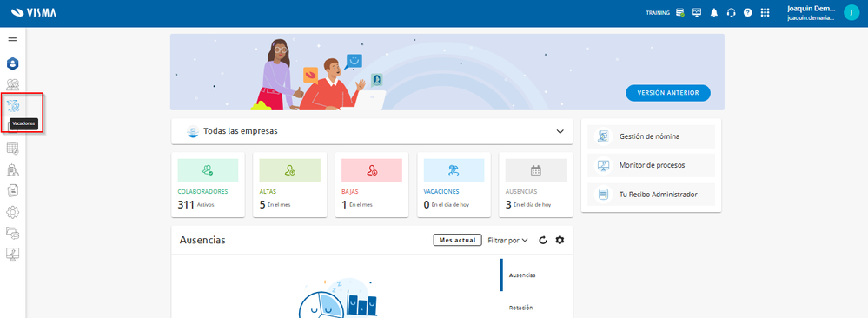Viewport: 868px width, 318px height.
Task: Open the hamburger menu in the sidebar
Action: click(x=12, y=41)
